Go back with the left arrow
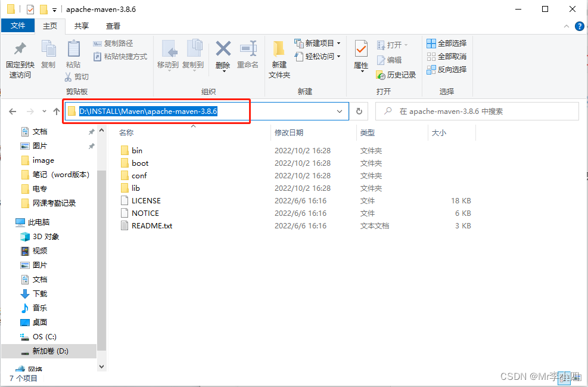This screenshot has height=387, width=588. point(13,112)
